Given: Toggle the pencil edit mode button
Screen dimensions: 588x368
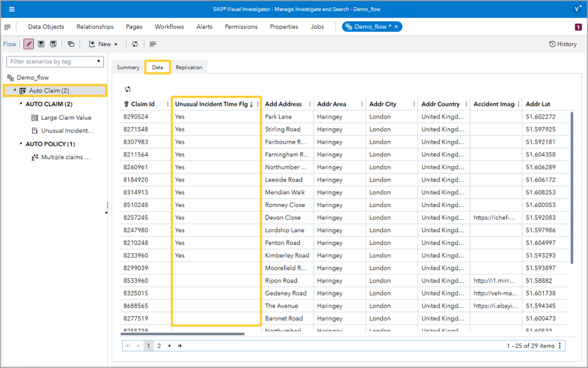Looking at the screenshot, I should coord(28,44).
